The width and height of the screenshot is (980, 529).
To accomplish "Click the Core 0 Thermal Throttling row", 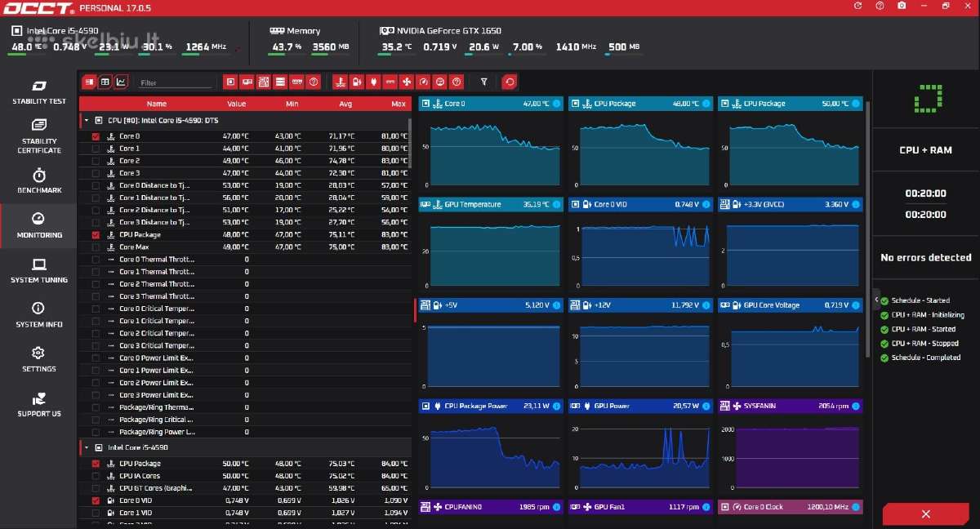I will coord(245,260).
